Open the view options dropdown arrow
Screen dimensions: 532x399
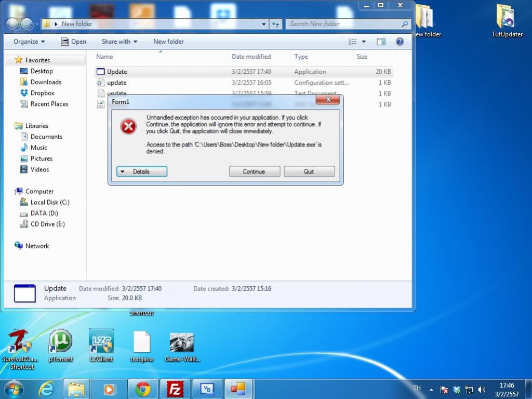tap(364, 42)
